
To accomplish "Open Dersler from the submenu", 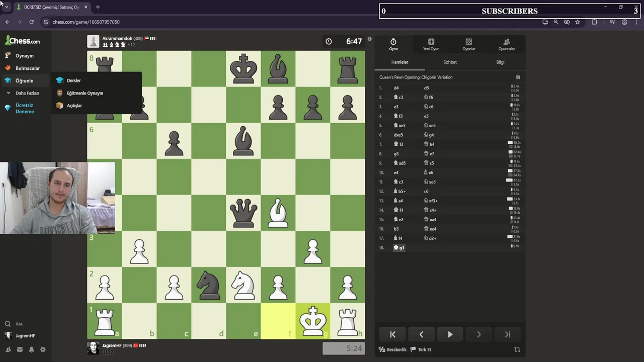I will click(73, 80).
